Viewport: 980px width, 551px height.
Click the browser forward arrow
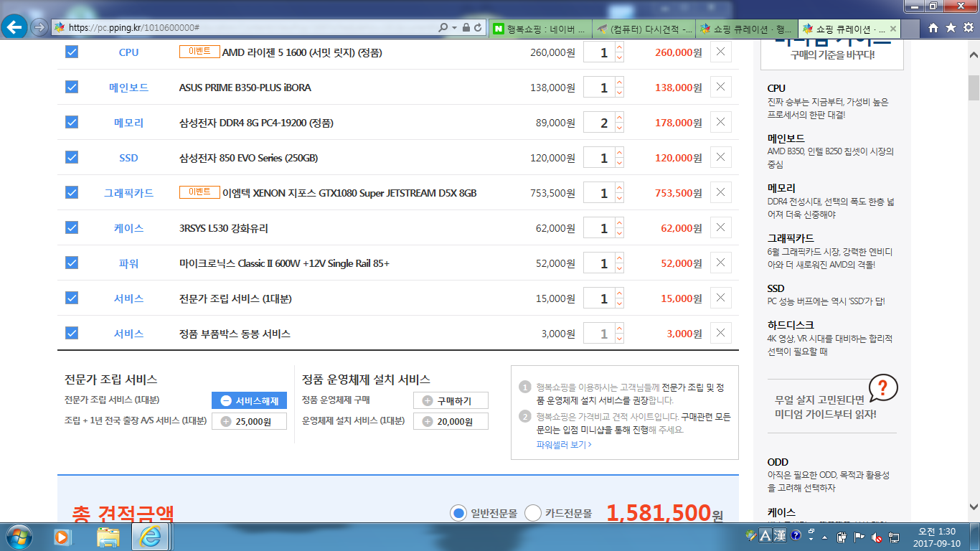pos(39,27)
